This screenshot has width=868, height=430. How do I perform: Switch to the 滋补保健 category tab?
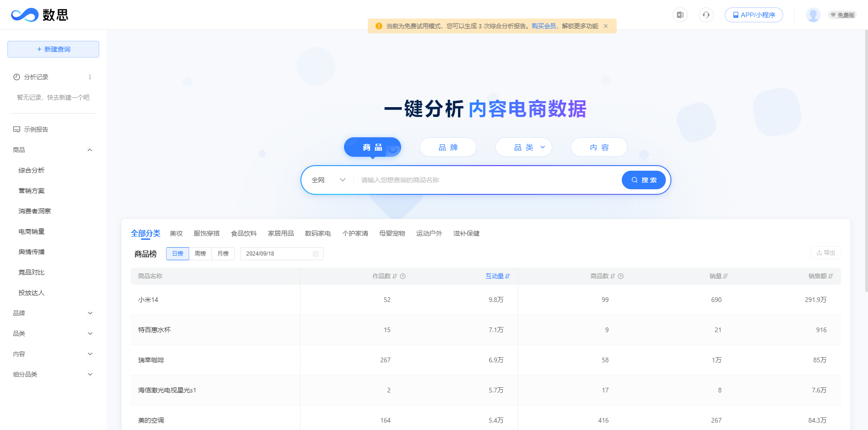click(466, 233)
